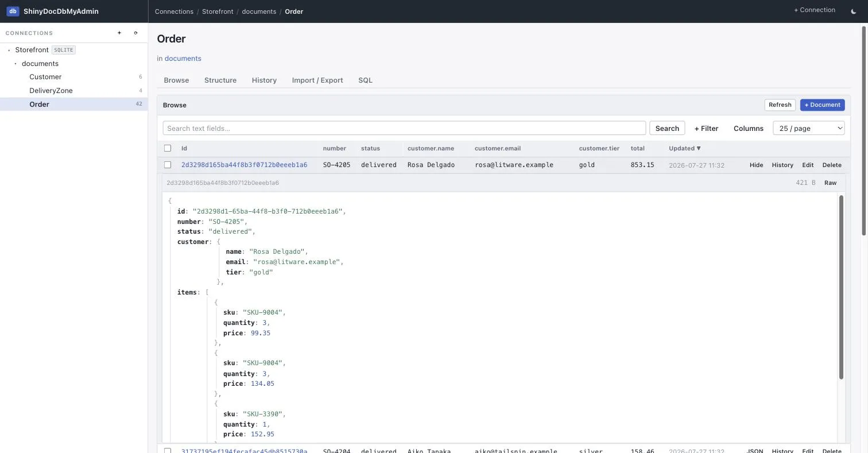This screenshot has width=868, height=453.
Task: Sort by customer.tier column header
Action: 599,148
